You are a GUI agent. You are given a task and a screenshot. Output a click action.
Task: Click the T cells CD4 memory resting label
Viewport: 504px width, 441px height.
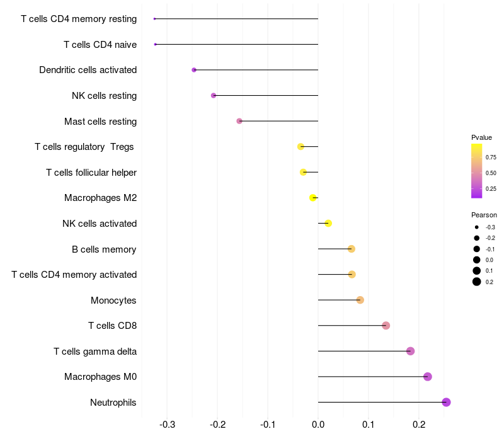pyautogui.click(x=79, y=19)
